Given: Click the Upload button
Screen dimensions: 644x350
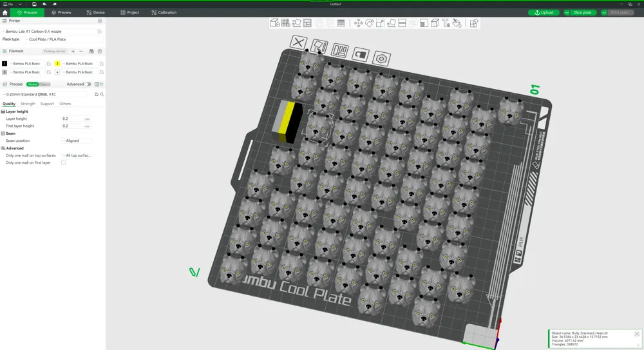Looking at the screenshot, I should tap(544, 13).
